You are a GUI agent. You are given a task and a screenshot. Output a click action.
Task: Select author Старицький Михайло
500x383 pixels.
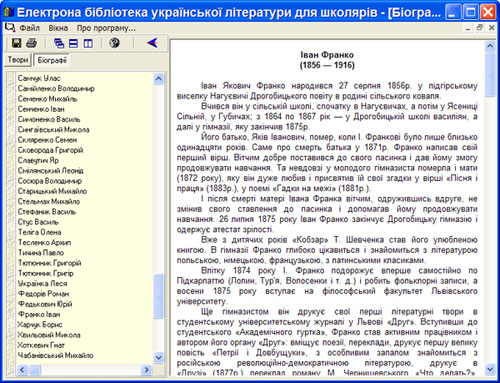[x=52, y=191]
